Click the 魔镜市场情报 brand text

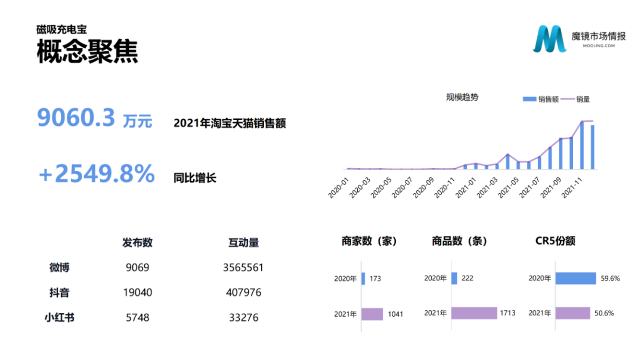(599, 36)
